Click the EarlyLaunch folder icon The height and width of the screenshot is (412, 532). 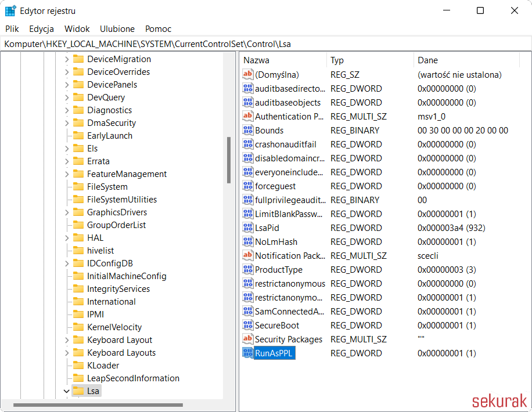[78, 136]
